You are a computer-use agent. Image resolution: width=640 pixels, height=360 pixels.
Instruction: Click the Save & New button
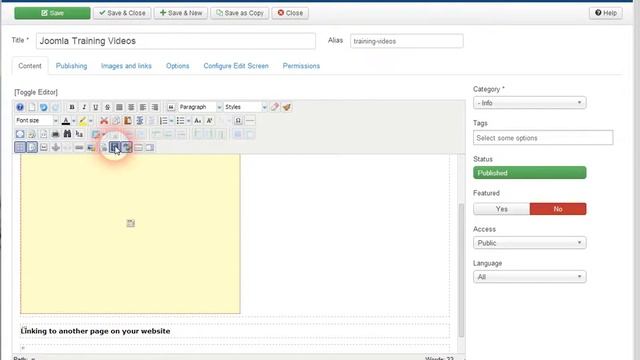pyautogui.click(x=181, y=13)
